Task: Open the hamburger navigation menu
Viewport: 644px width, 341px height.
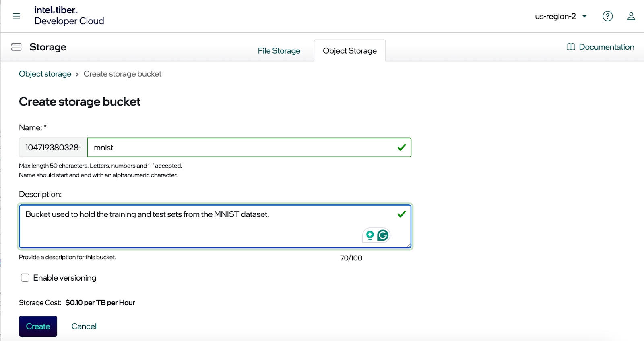Action: (16, 16)
